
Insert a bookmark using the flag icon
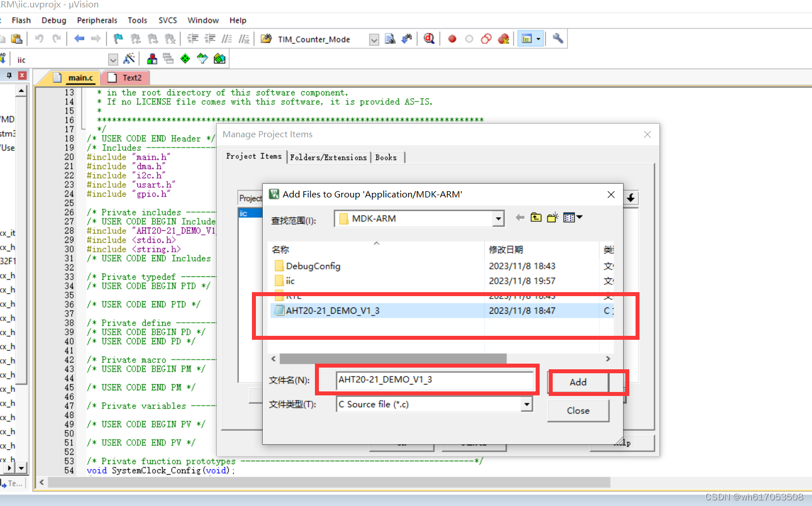[x=118, y=39]
